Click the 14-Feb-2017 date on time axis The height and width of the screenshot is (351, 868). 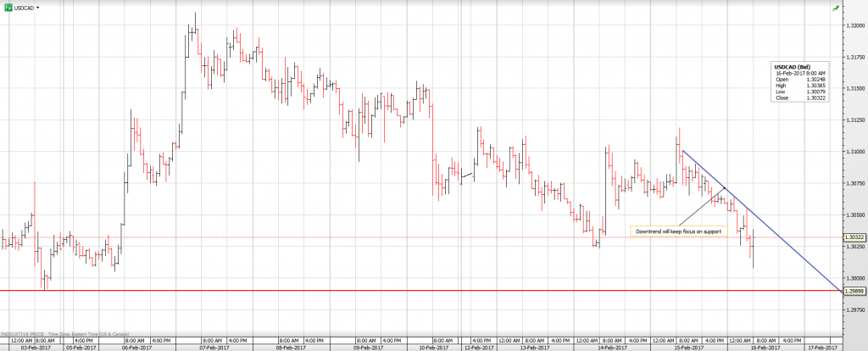click(x=610, y=347)
